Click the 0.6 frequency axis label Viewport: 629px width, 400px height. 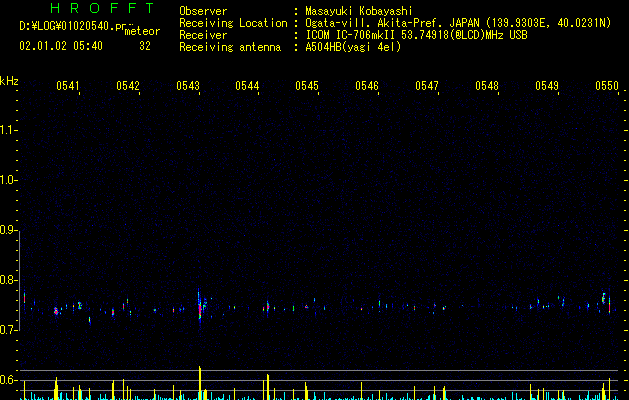[x=8, y=380]
